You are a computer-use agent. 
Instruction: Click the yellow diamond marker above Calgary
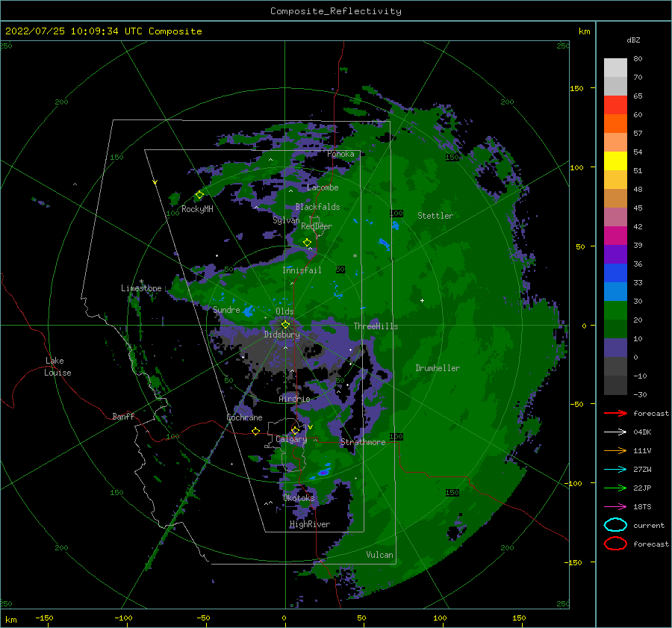(x=295, y=430)
